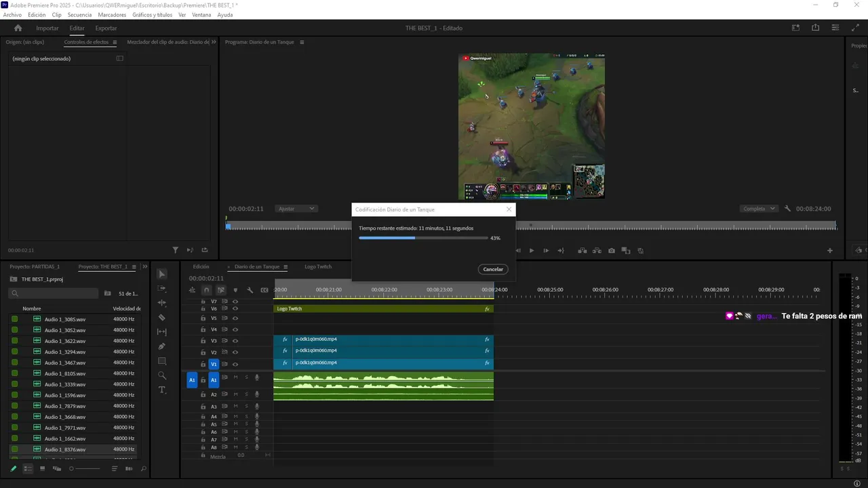Click the Export Frame camera icon

tap(612, 251)
